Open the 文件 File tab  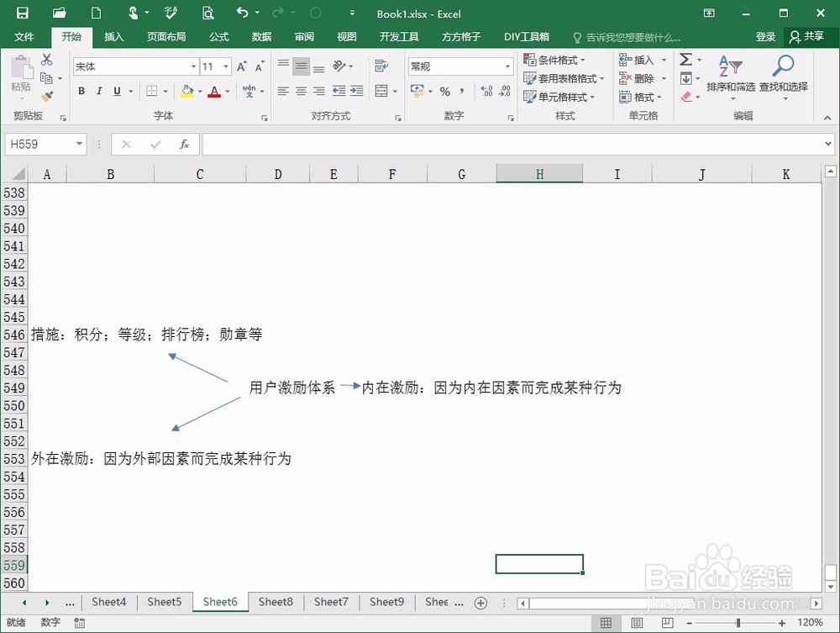coord(24,36)
